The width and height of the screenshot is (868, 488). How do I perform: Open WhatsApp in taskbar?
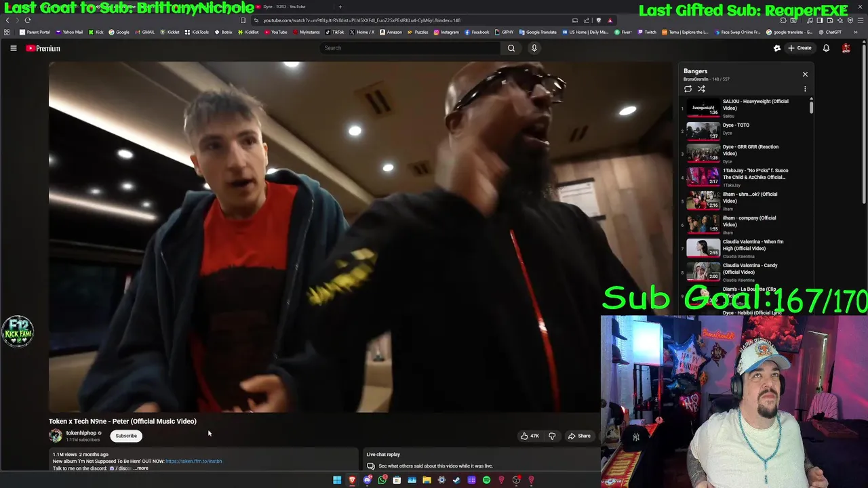382,480
